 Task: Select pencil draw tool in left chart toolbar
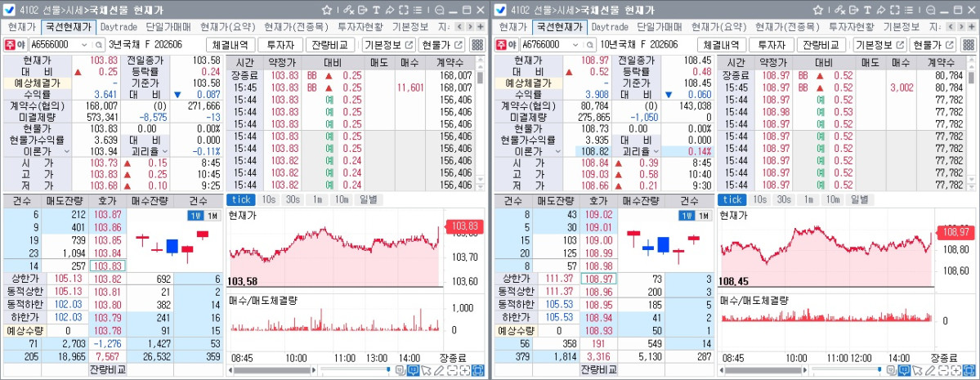pos(439,371)
